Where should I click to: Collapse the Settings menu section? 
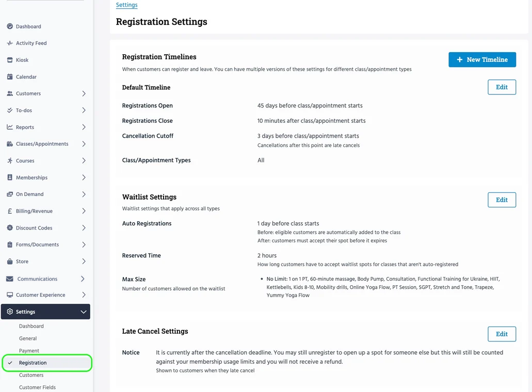click(84, 312)
